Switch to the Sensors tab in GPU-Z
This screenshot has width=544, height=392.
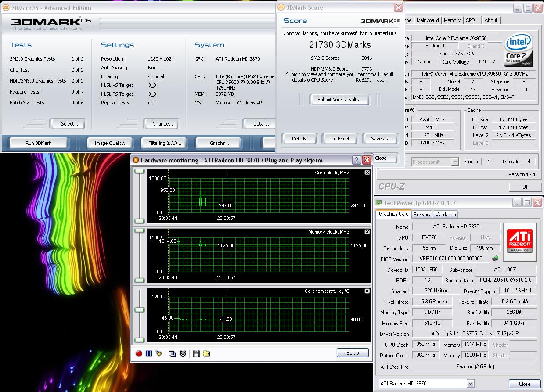coord(422,215)
